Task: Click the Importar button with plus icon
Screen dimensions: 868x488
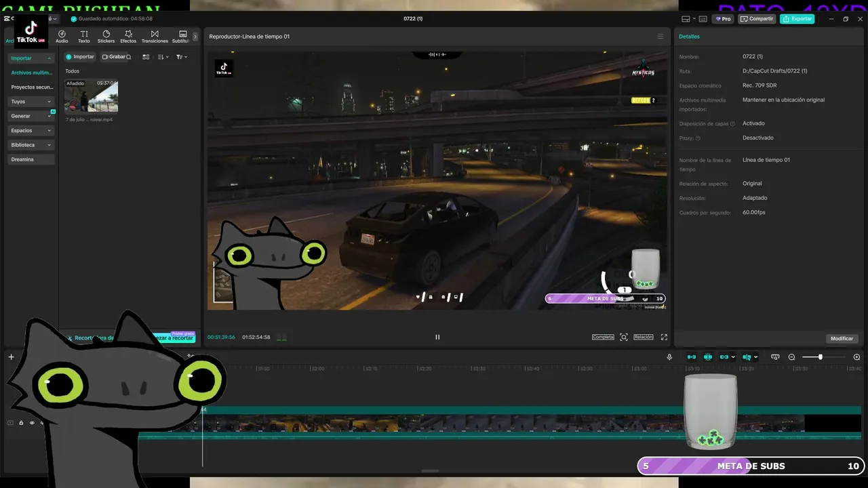Action: pos(80,57)
